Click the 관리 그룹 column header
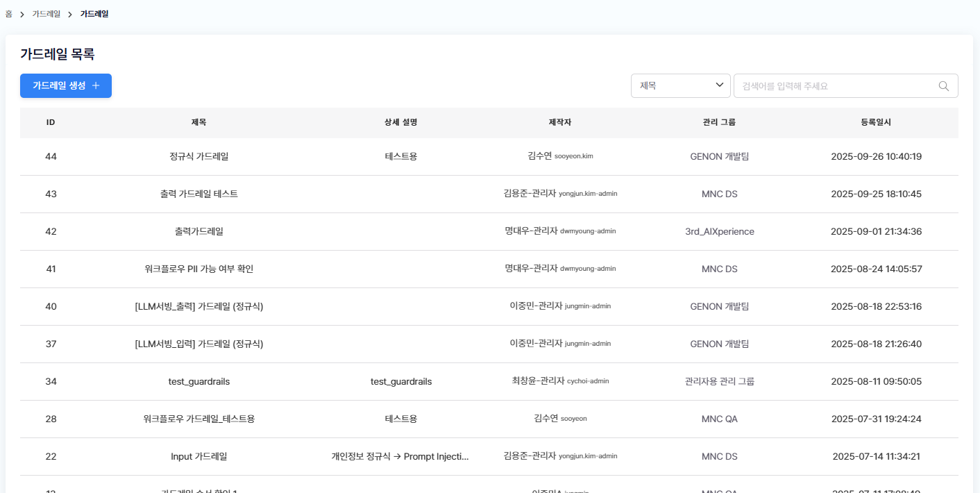 (719, 122)
